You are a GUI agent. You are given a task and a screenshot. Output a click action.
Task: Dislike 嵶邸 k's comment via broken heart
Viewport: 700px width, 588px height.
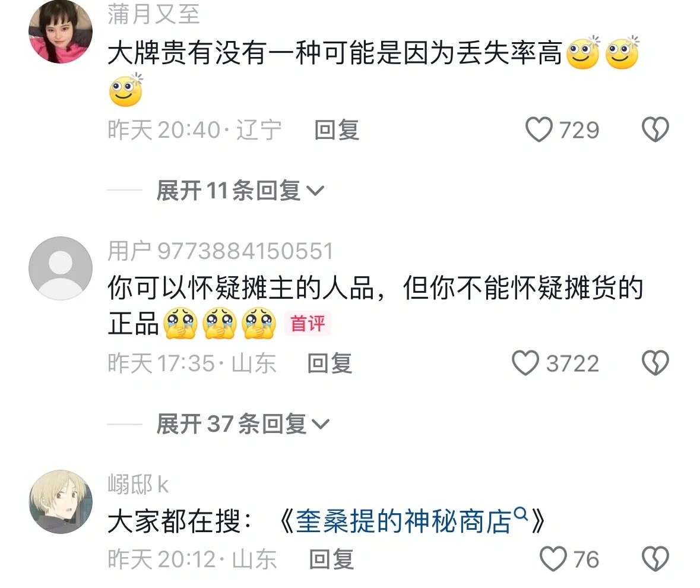click(655, 559)
